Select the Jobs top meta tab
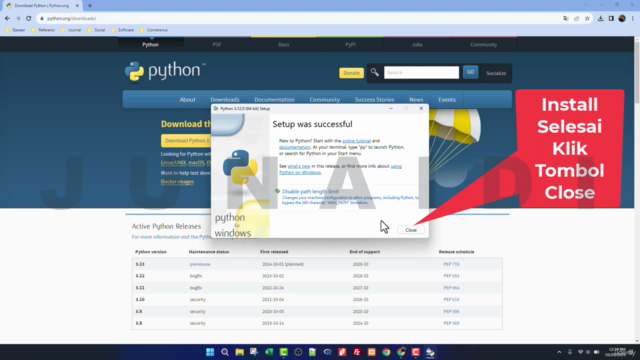The height and width of the screenshot is (360, 640). pyautogui.click(x=417, y=44)
